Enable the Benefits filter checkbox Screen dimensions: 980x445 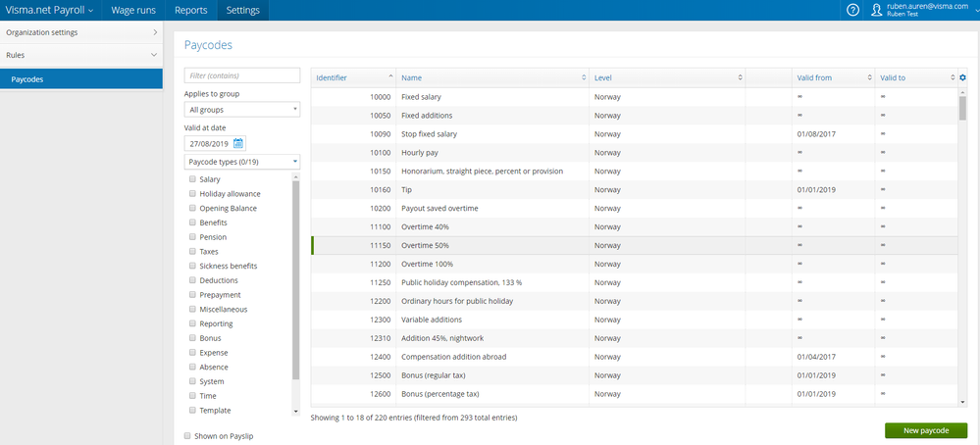click(x=192, y=222)
